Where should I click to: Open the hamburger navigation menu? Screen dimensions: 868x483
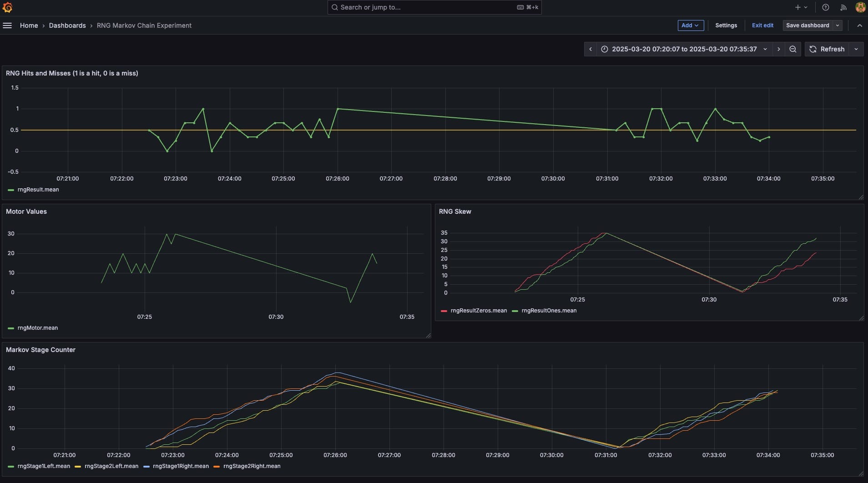pyautogui.click(x=7, y=25)
